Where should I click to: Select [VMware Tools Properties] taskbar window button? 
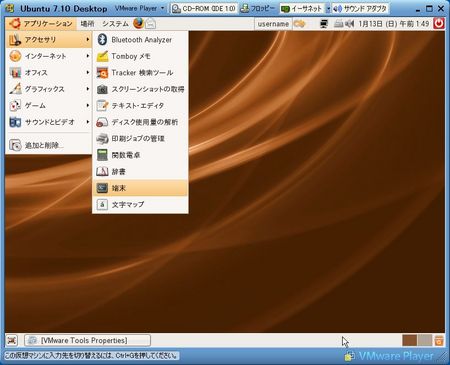coord(87,340)
